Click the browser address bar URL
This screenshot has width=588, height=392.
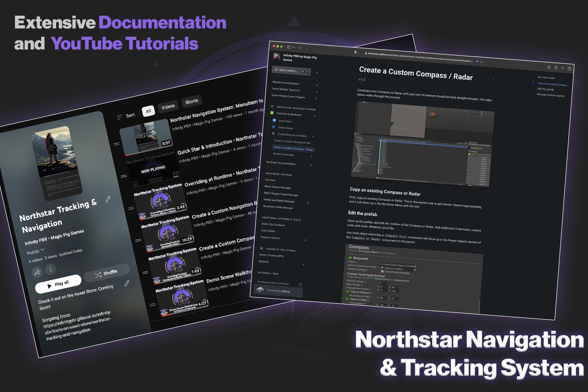pyautogui.click(x=420, y=57)
